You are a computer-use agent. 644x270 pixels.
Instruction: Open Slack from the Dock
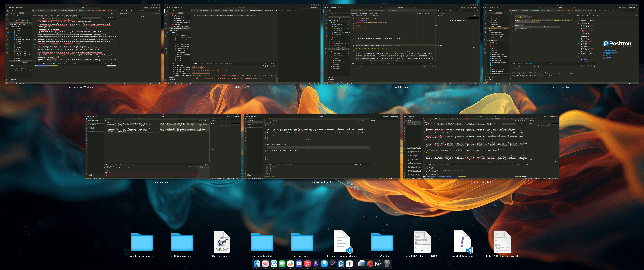pos(290,264)
